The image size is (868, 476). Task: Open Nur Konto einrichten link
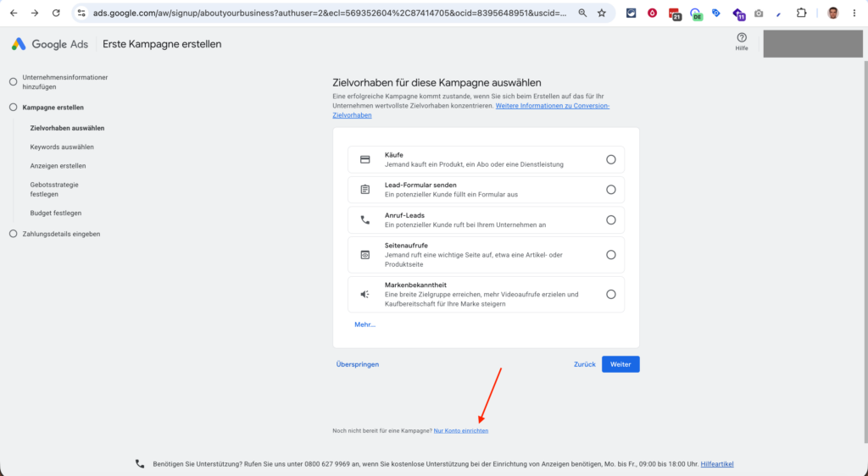[461, 430]
